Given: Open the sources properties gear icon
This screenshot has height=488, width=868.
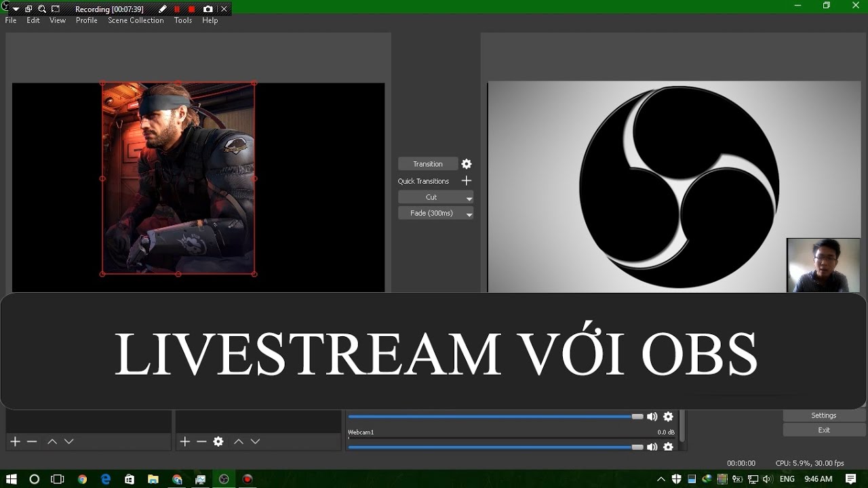Looking at the screenshot, I should pyautogui.click(x=218, y=441).
